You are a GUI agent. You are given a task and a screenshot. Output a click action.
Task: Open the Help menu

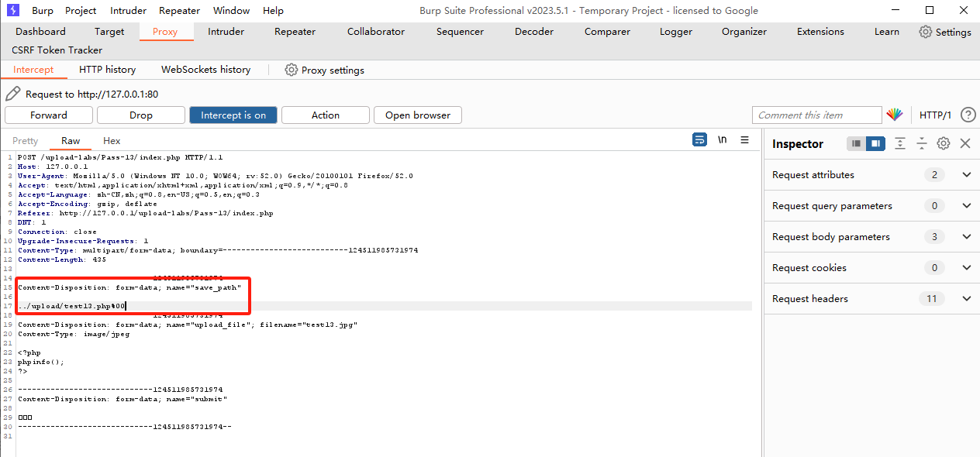273,11
